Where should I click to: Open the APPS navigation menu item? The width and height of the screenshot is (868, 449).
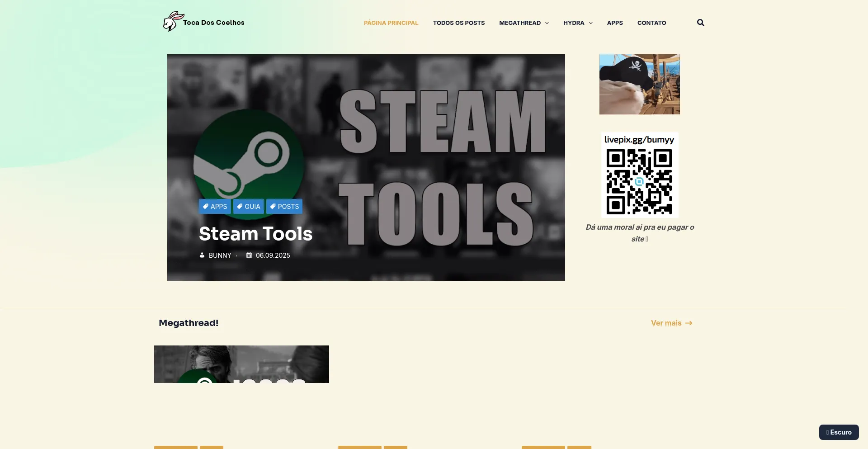click(x=614, y=23)
